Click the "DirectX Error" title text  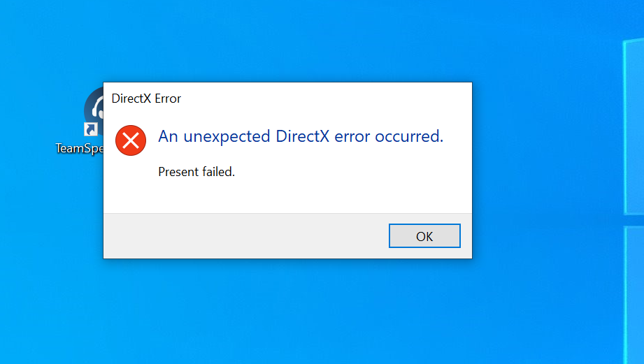click(146, 99)
